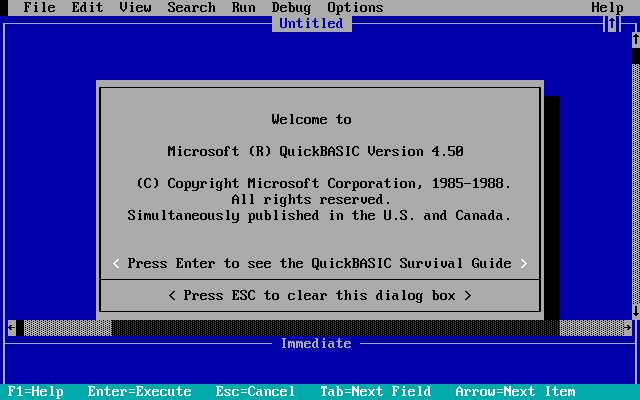Viewport: 640px width, 400px height.
Task: Click the Untitled window title
Action: 311,24
